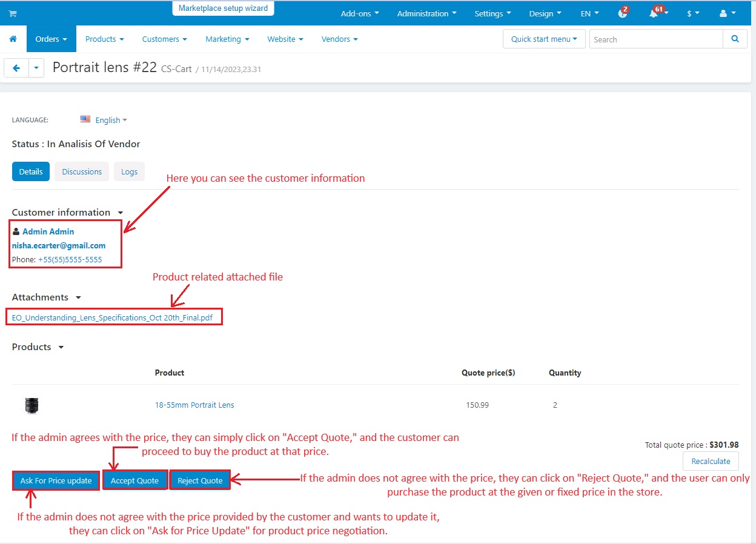Open the EN language dropdown

click(589, 13)
